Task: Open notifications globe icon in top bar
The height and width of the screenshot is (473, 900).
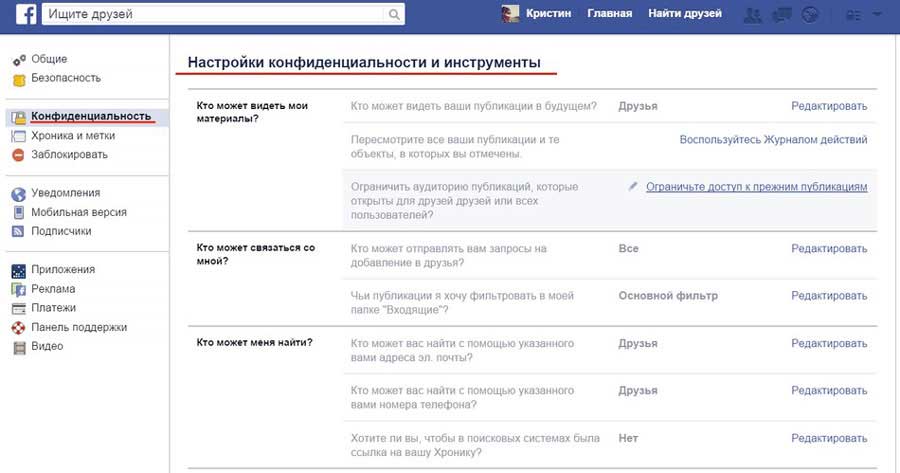Action: [x=810, y=15]
